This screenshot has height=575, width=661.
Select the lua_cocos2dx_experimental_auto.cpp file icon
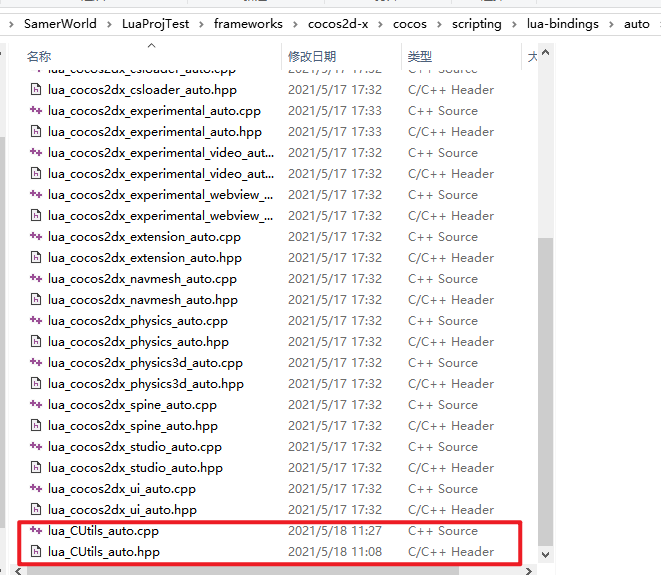pyautogui.click(x=36, y=111)
